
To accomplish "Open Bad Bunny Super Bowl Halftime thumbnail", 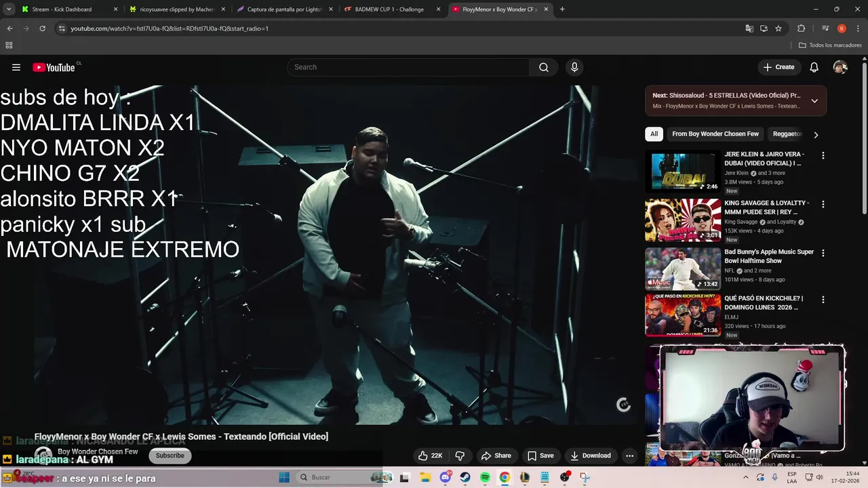I will tap(683, 268).
